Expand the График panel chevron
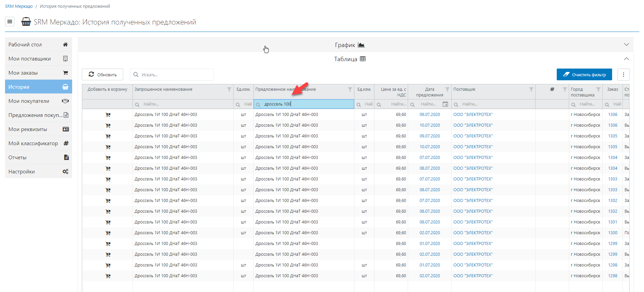Screen dimensions: 644x292 (x=626, y=45)
